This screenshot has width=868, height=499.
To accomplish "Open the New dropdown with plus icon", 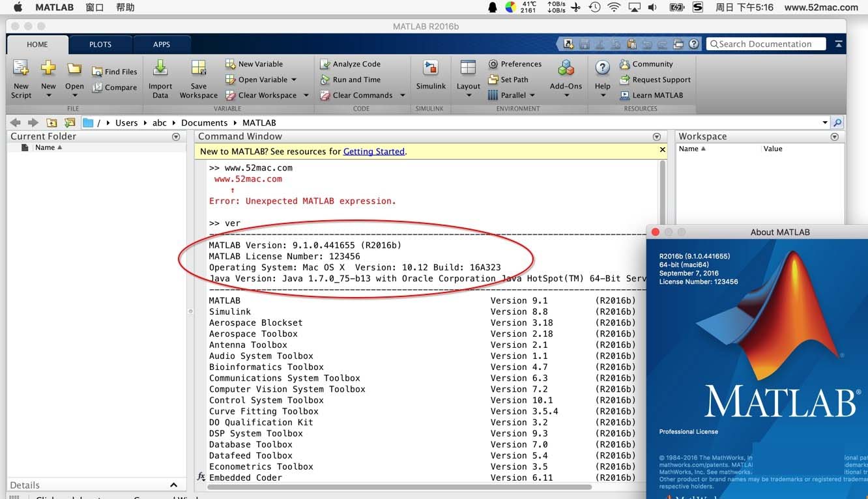I will (x=48, y=79).
